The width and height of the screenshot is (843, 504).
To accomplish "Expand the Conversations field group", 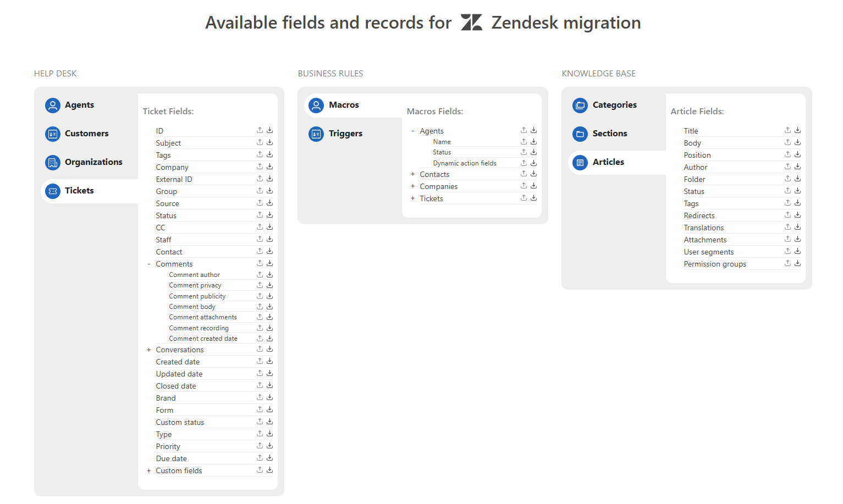I will 149,350.
